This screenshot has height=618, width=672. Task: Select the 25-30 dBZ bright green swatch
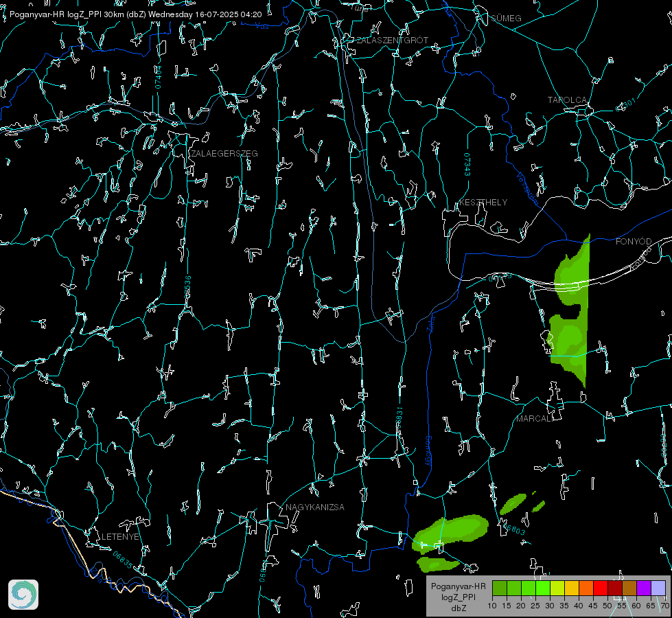pos(542,588)
